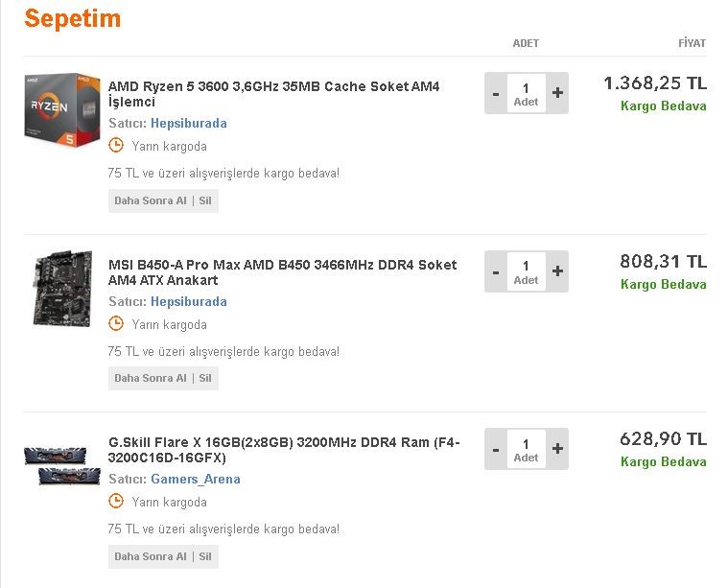The width and height of the screenshot is (728, 588).
Task: Save Ryzen 5 with Daha Sonra Al
Action: click(151, 200)
